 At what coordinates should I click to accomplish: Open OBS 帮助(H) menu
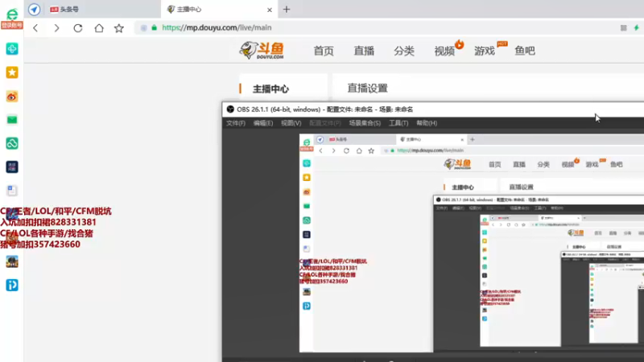coord(427,123)
